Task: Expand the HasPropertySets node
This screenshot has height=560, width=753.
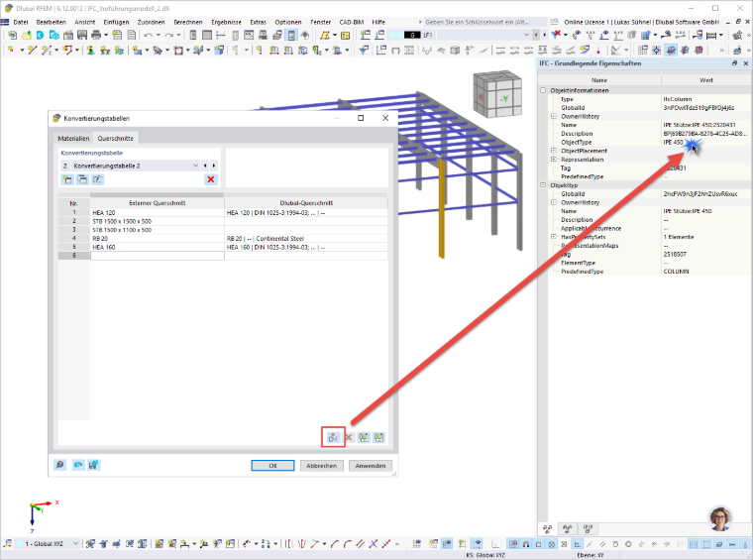Action: point(553,237)
